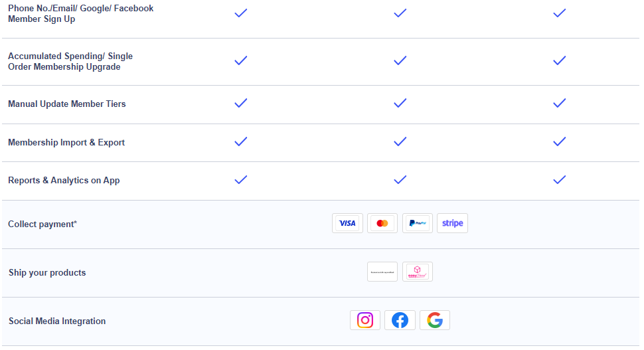Screen dimensions: 644x350
Task: Select the Google integration icon
Action: [435, 320]
